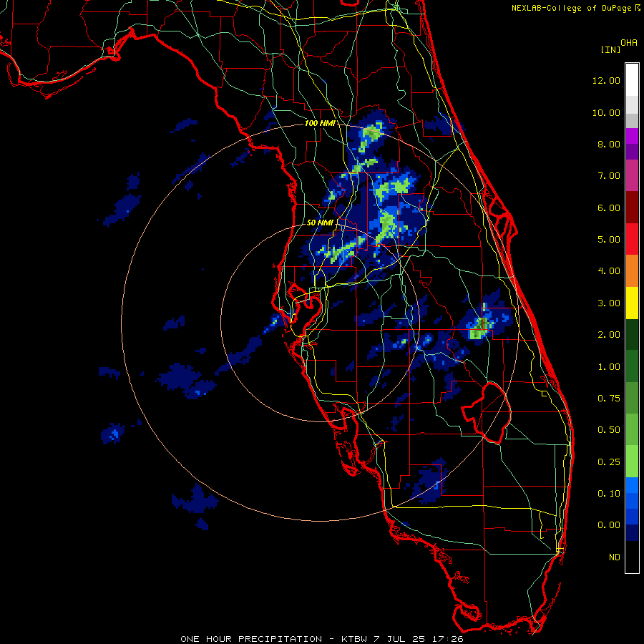Click the 0.50 legend value

click(608, 430)
